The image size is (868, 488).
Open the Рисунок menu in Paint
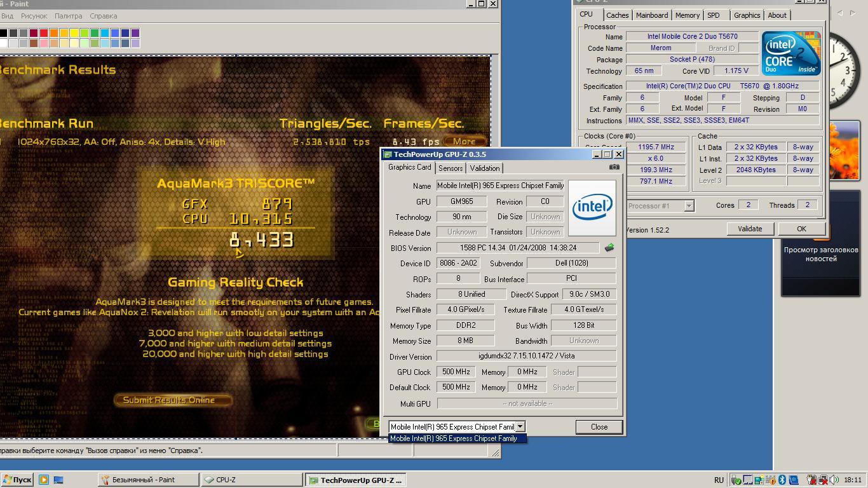(34, 16)
